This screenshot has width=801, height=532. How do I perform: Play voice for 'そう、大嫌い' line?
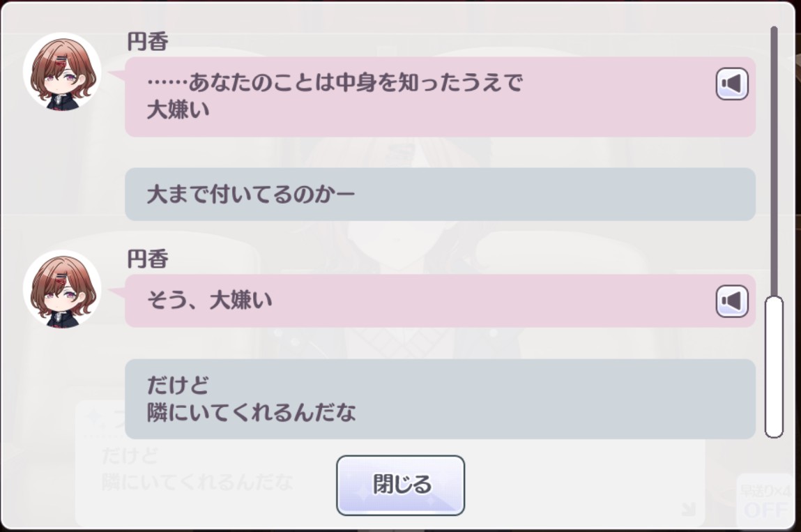click(x=732, y=301)
